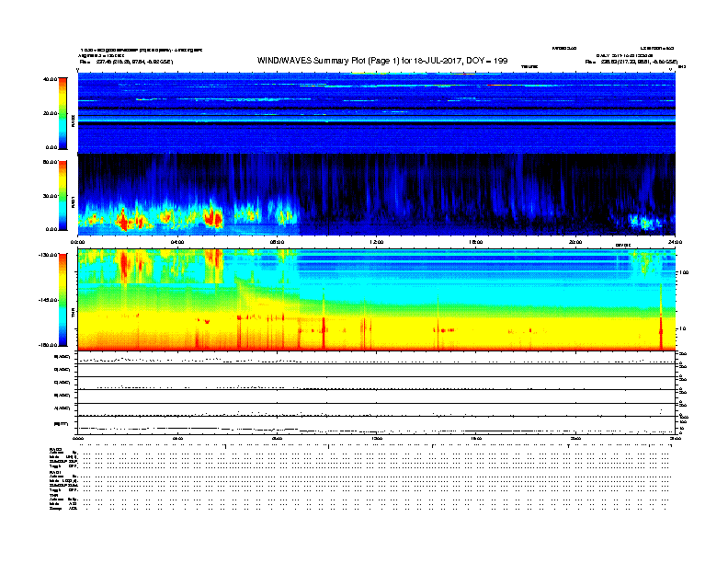This screenshot has height=563, width=728.
Task: Click the TNR vertical axis label
Action: click(x=73, y=314)
